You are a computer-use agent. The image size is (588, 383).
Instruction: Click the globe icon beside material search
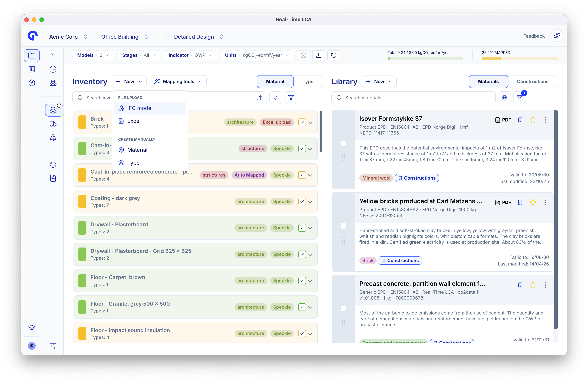coord(504,98)
